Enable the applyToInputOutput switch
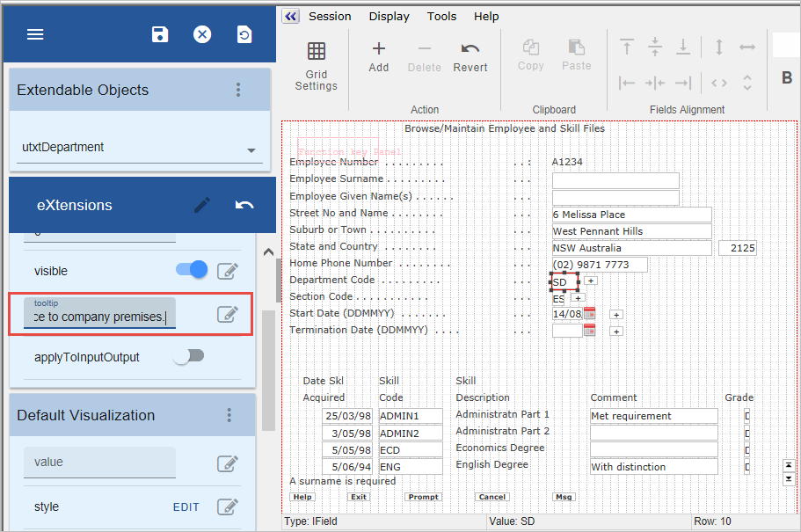 click(x=188, y=356)
